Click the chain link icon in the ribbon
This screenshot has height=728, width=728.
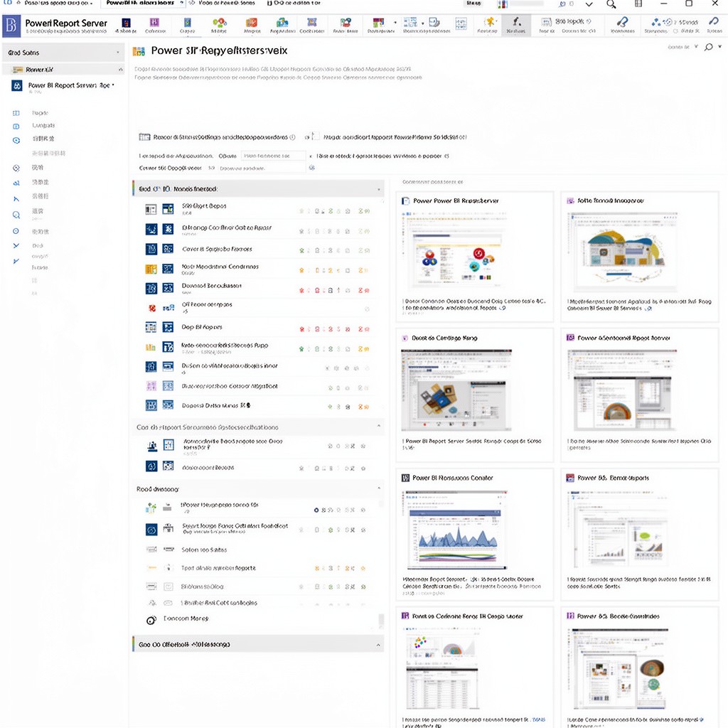pyautogui.click(x=622, y=22)
